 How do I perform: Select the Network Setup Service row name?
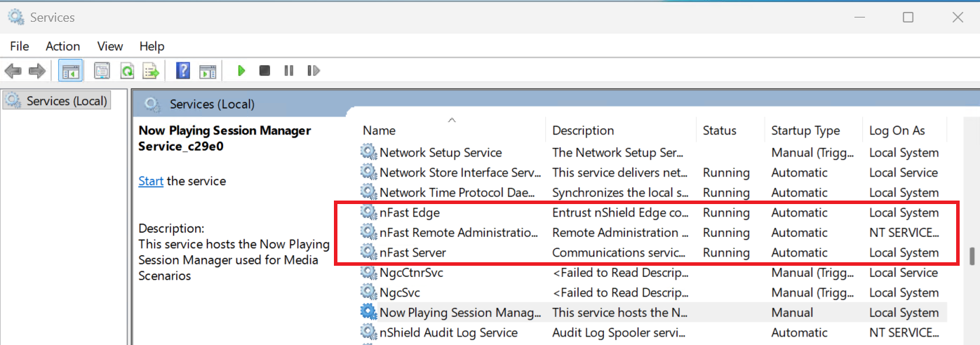[441, 152]
